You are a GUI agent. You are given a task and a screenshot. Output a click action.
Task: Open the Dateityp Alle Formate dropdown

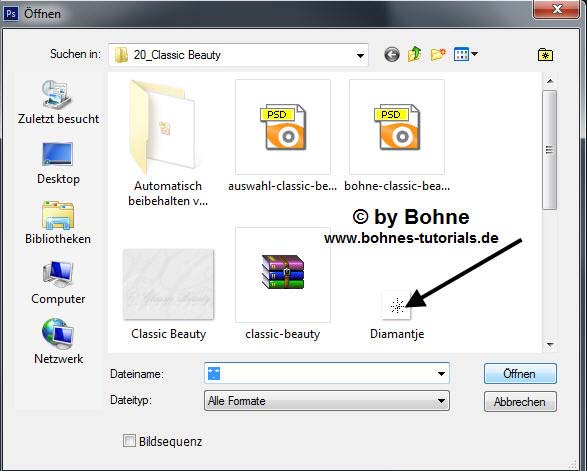327,401
